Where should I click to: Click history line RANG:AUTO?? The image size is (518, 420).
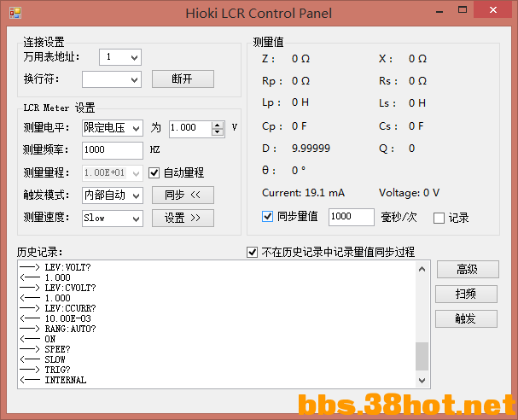pyautogui.click(x=70, y=329)
